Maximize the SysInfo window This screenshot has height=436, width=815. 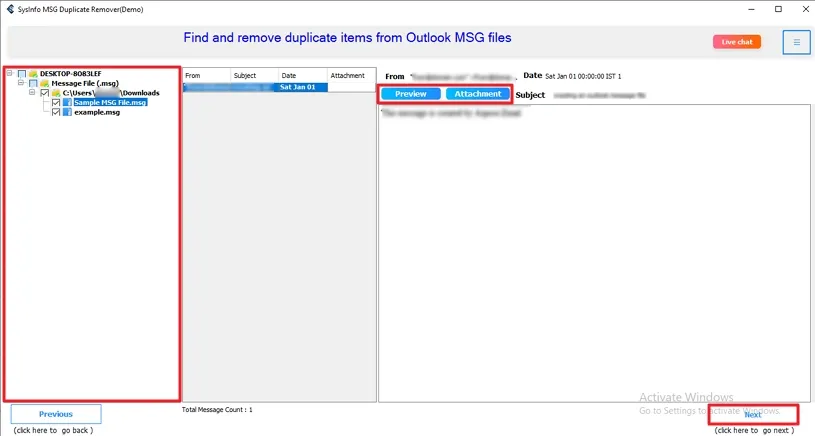tap(778, 9)
